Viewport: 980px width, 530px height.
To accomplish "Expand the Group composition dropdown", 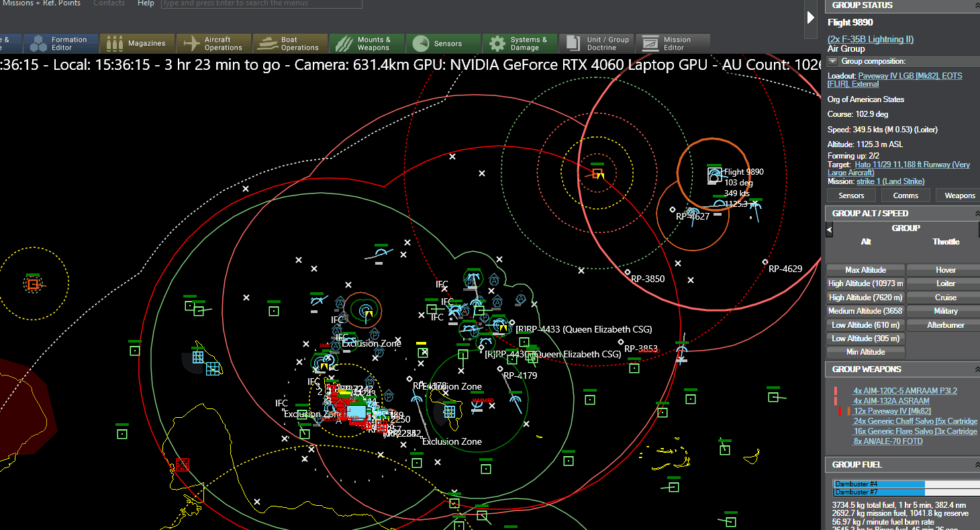I will click(833, 61).
